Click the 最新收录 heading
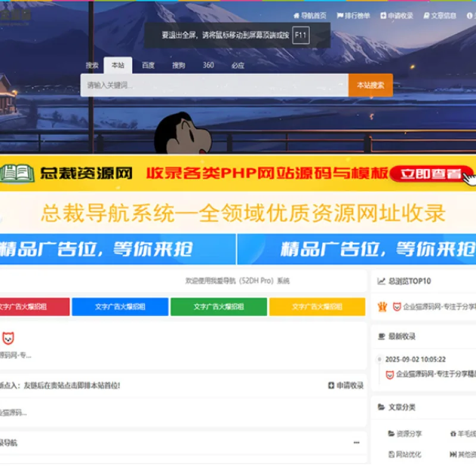 click(x=402, y=336)
